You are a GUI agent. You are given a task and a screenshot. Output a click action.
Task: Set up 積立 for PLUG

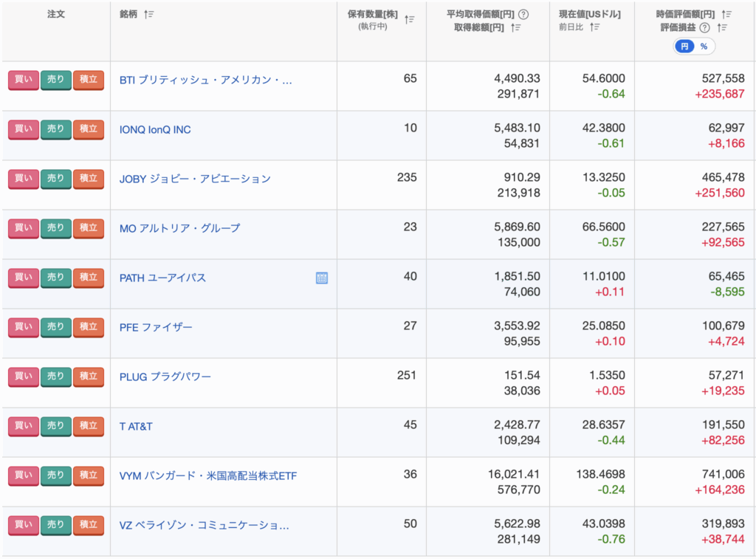89,377
